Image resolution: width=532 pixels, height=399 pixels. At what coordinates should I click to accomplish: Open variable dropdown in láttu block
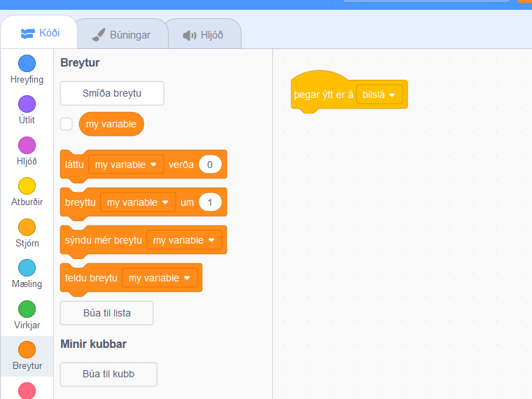pyautogui.click(x=126, y=164)
